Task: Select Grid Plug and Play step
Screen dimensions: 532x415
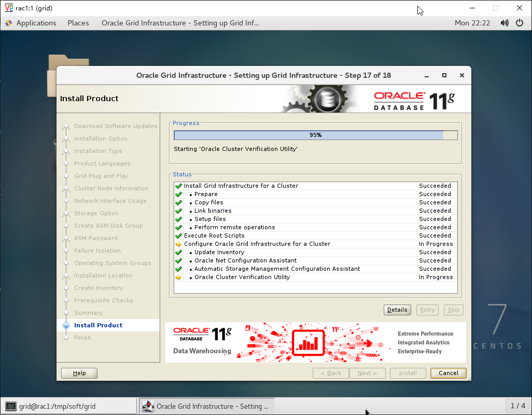Action: pos(101,176)
